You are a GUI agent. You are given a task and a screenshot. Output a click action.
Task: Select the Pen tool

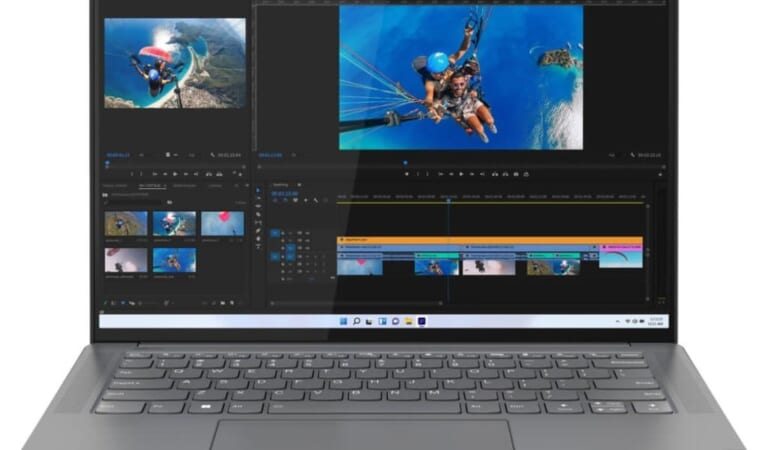258,231
